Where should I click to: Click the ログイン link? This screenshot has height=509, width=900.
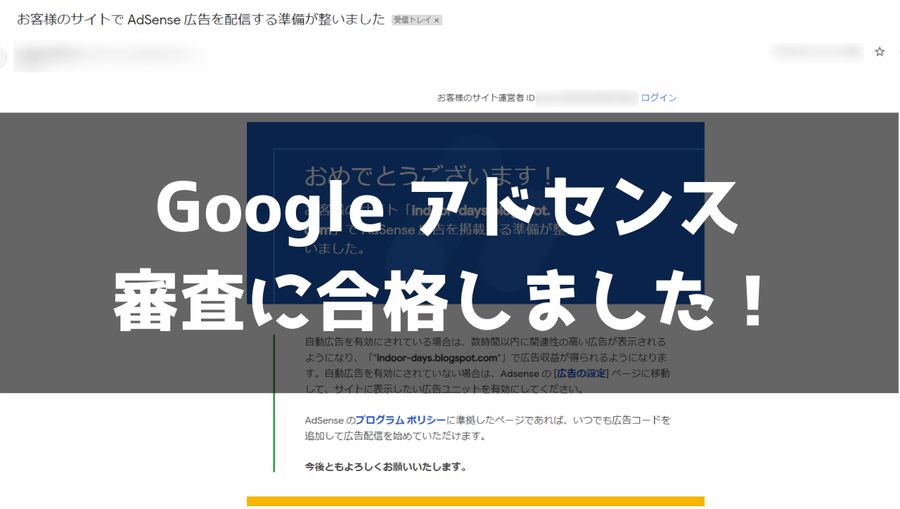click(x=658, y=98)
